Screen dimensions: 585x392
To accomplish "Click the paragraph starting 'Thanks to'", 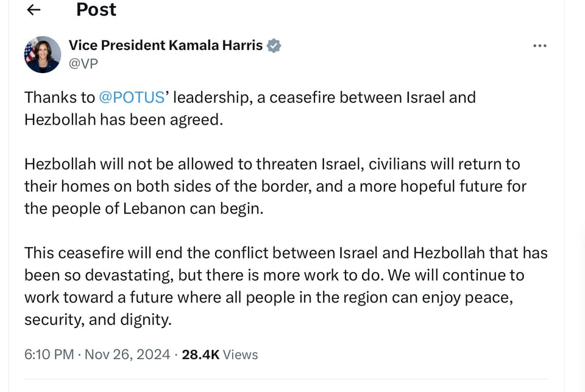I will 250,108.
